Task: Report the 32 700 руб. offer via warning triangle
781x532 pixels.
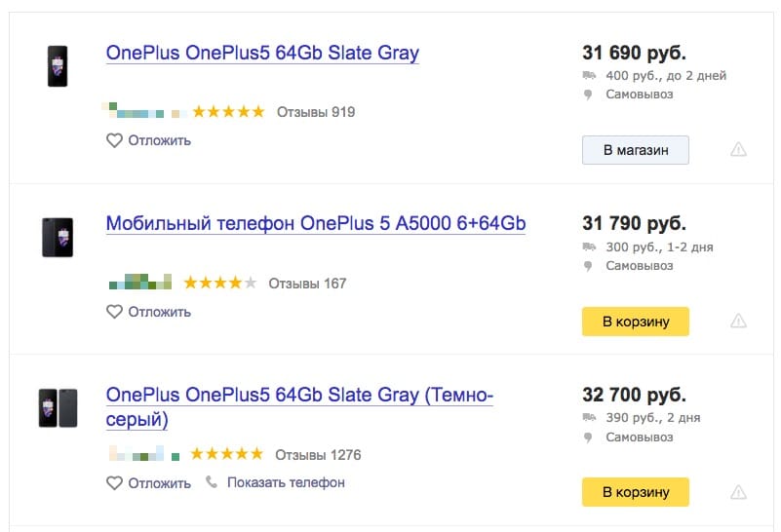Action: (738, 492)
